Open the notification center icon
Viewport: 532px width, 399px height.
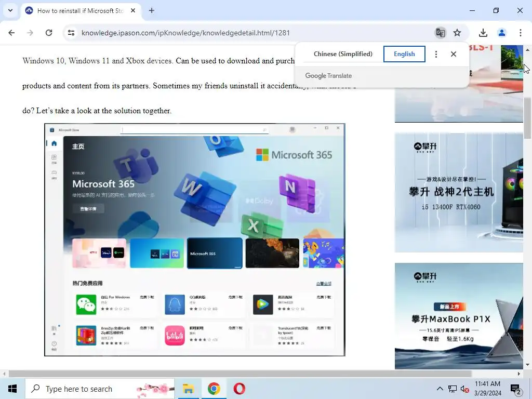[516, 389]
